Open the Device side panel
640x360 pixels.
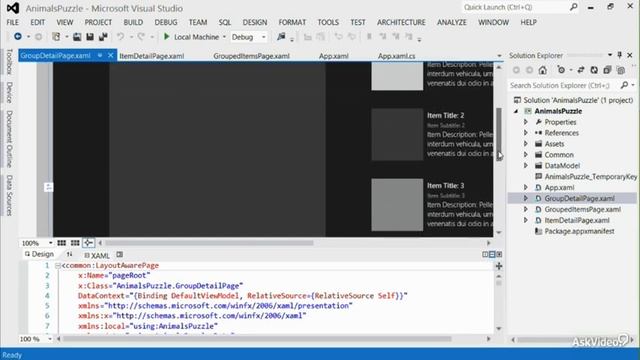point(9,92)
